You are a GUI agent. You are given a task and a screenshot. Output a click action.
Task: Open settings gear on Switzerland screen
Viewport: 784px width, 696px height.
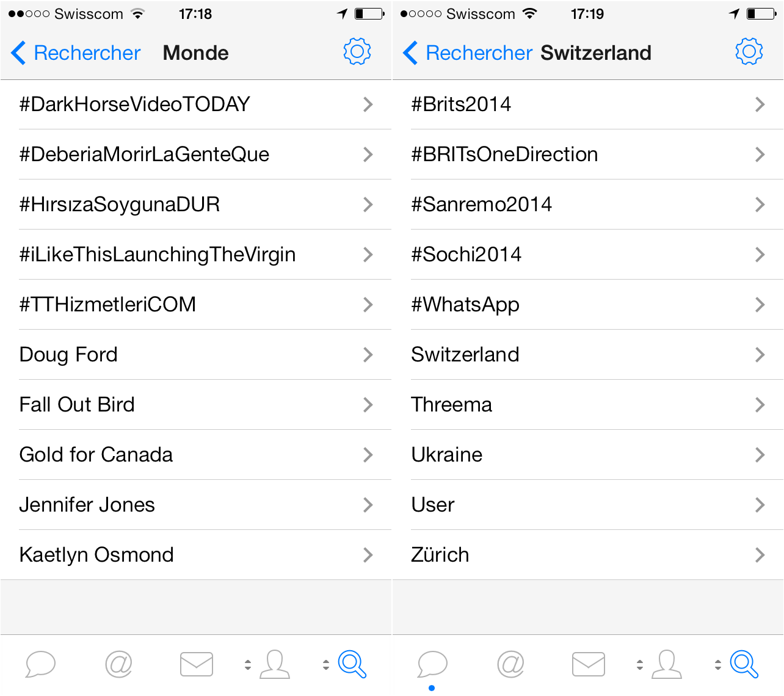click(749, 52)
